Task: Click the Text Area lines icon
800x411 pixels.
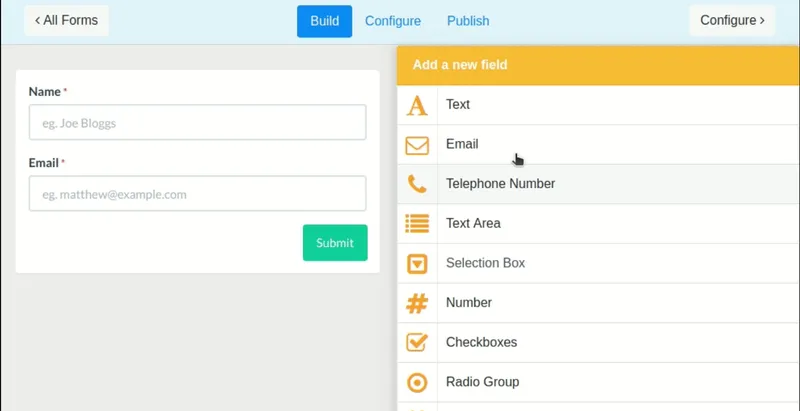Action: click(x=417, y=223)
